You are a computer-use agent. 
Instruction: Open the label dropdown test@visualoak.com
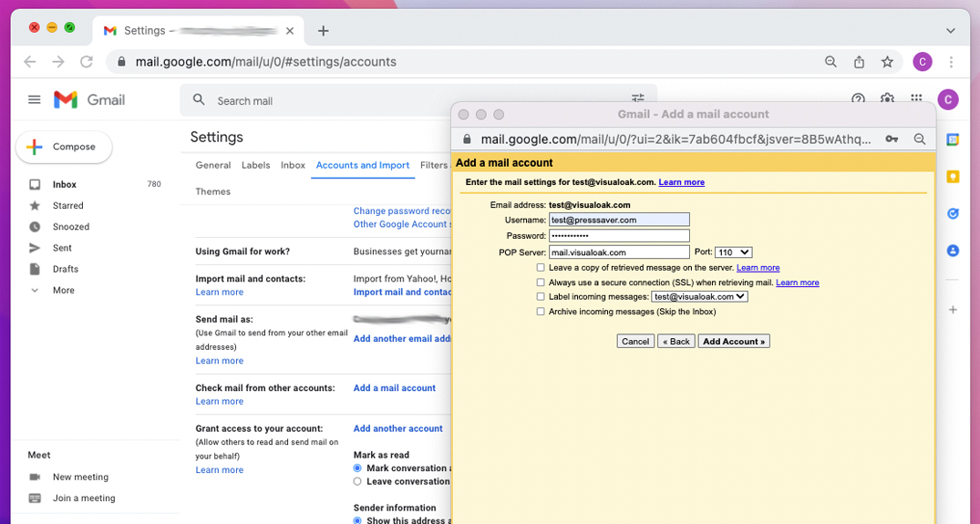699,297
